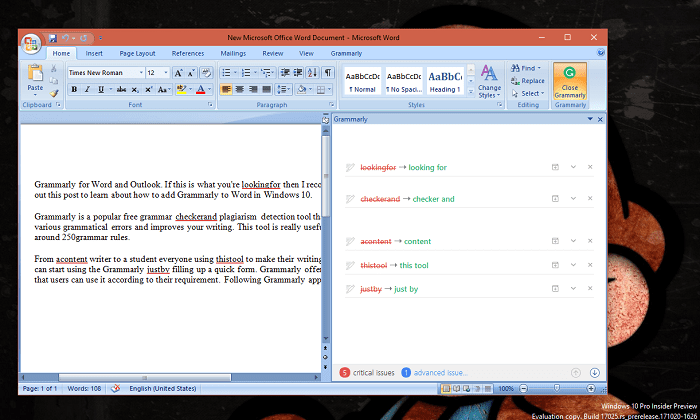Image resolution: width=700 pixels, height=420 pixels.
Task: Toggle strikethrough formatting
Action: tap(121, 89)
